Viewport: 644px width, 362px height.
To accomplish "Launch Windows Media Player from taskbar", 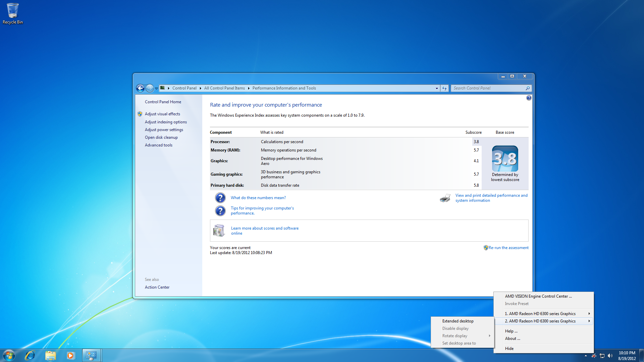I will click(70, 355).
